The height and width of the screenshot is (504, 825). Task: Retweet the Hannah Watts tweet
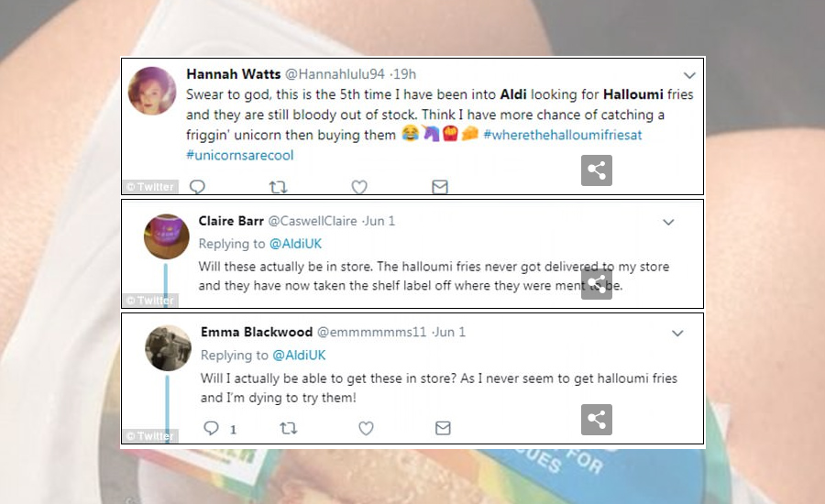(x=278, y=187)
